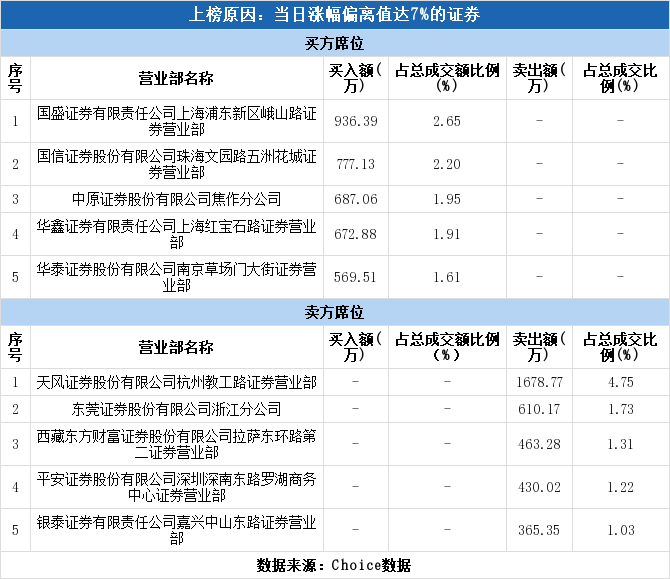Click the sell ratio 1.03

[x=620, y=530]
